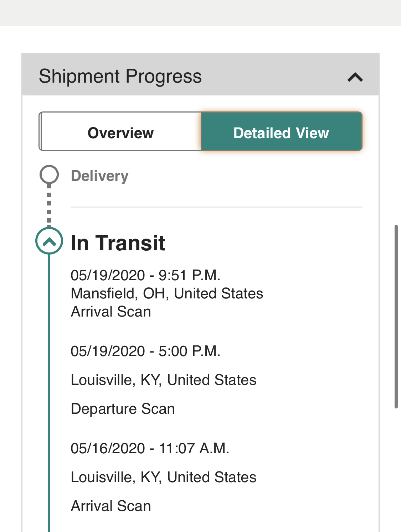Click the Shipment Progress header title
Image resolution: width=401 pixels, height=532 pixels.
[120, 76]
